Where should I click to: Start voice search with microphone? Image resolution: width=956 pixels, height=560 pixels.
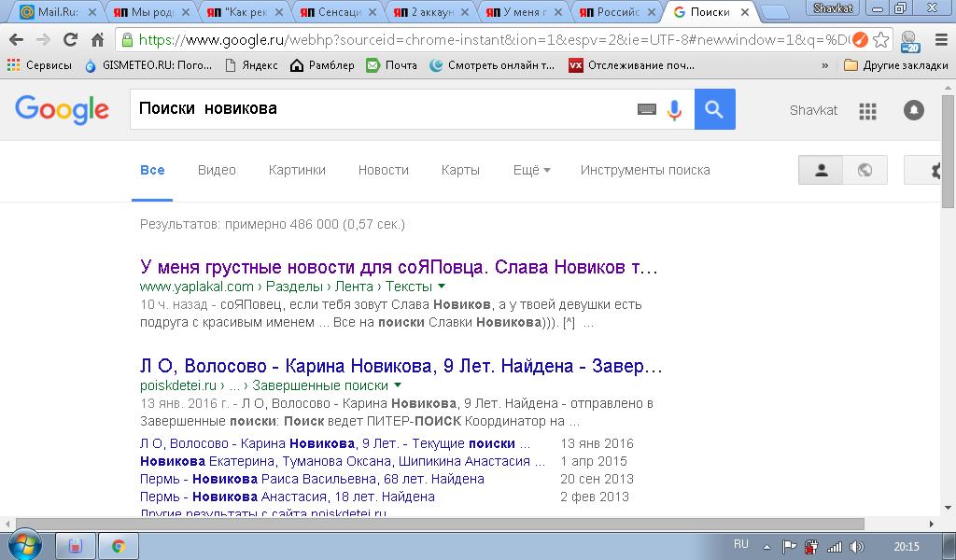674,110
